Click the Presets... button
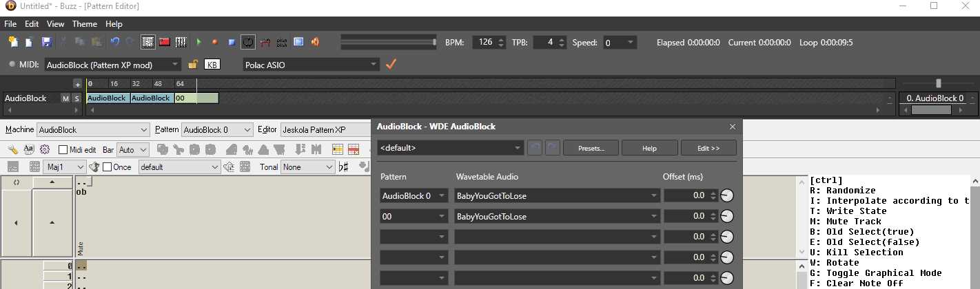980x289 pixels. 591,148
